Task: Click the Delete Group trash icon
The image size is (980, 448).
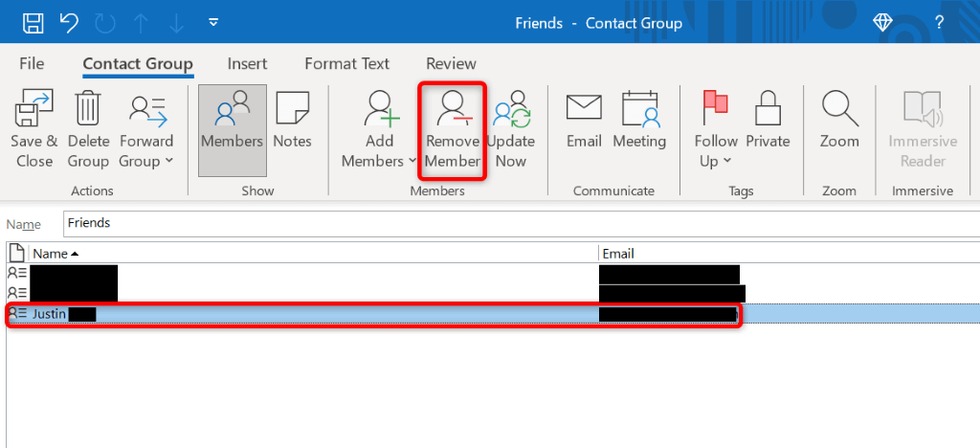Action: (88, 112)
